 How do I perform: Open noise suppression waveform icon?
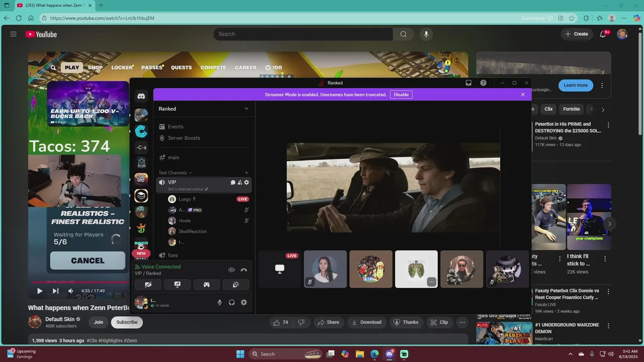click(x=231, y=270)
